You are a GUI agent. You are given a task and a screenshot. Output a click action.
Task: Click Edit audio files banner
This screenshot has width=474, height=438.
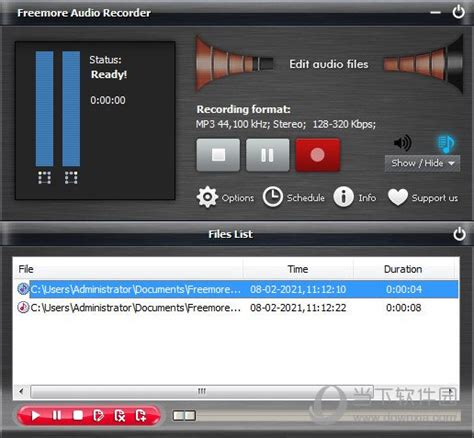click(329, 64)
